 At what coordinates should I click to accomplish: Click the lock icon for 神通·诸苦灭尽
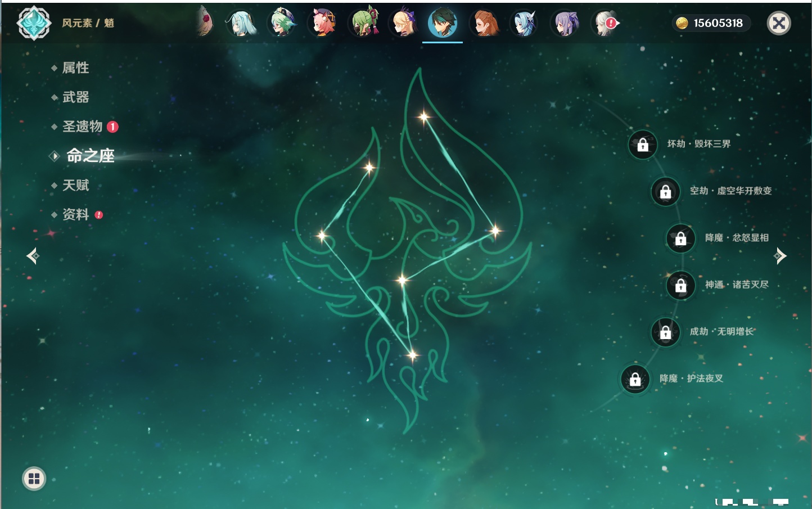pos(680,285)
